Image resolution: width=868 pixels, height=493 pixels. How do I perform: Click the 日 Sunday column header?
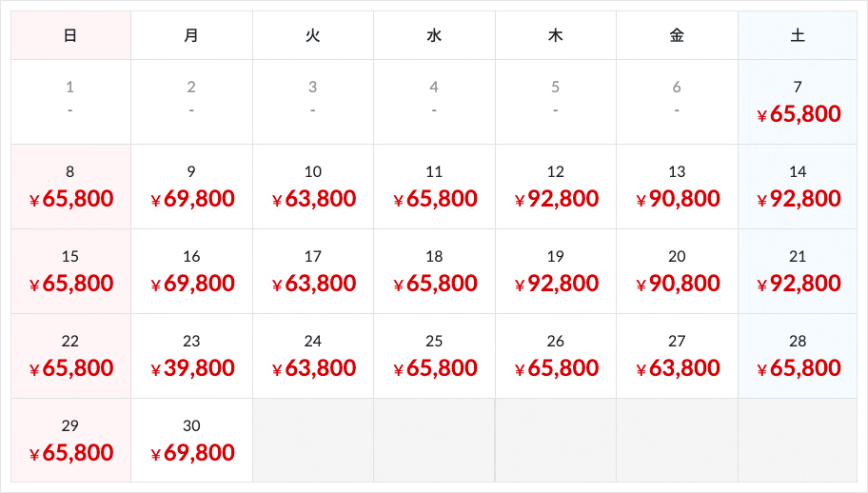coord(70,35)
